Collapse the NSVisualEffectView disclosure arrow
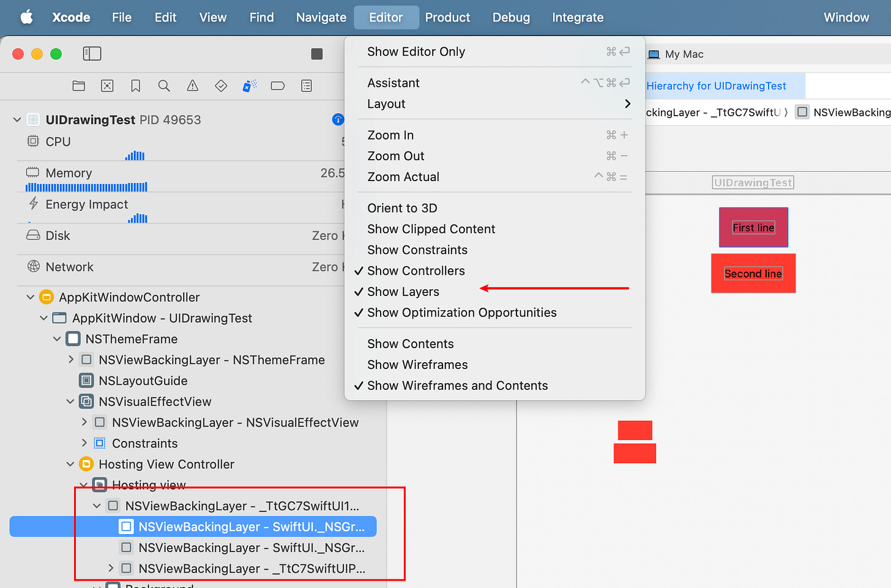Screen dimensions: 891x588 point(71,401)
